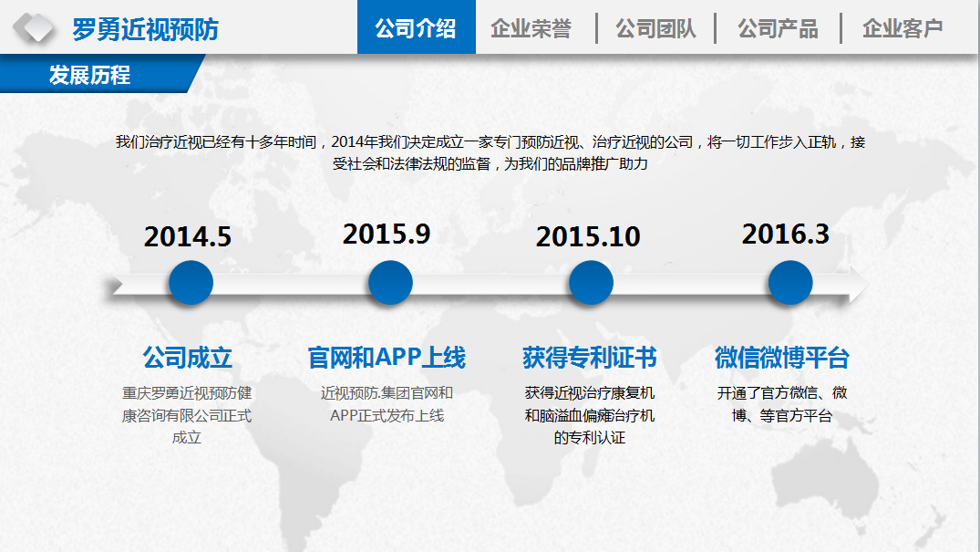Viewport: 980px width, 552px height.
Task: Select the 2016.3 timeline circle marker
Action: click(790, 283)
